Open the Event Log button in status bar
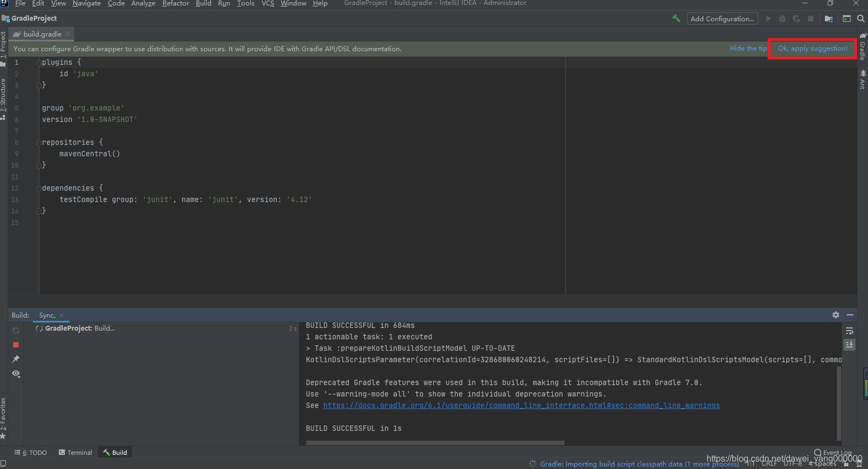 [x=833, y=453]
